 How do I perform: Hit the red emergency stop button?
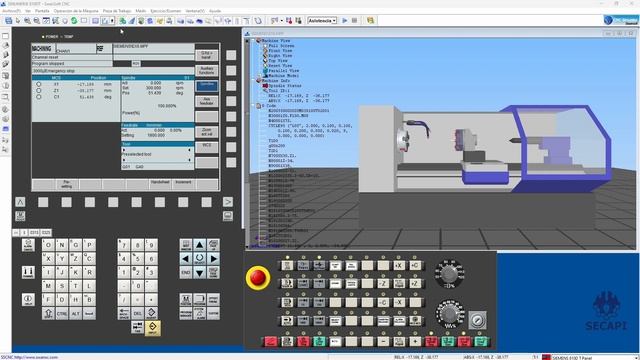[x=258, y=278]
